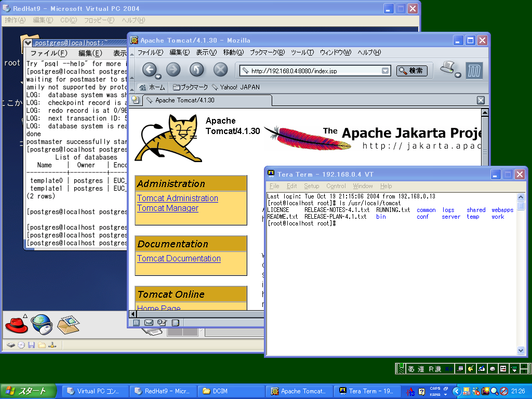Open Mozilla's ファイル(F) menu

click(150, 52)
